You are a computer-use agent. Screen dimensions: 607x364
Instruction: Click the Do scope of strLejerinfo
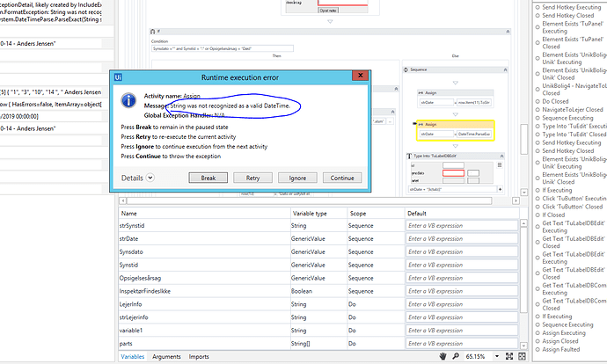tap(352, 317)
